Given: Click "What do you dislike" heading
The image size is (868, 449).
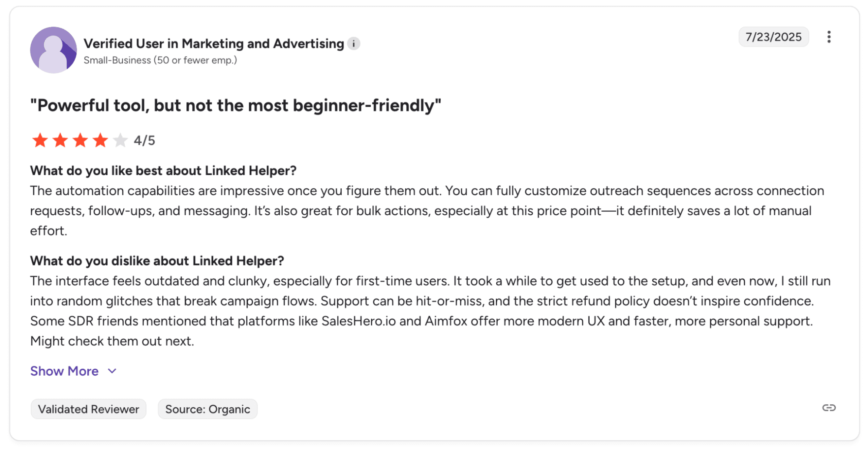Looking at the screenshot, I should (x=157, y=261).
